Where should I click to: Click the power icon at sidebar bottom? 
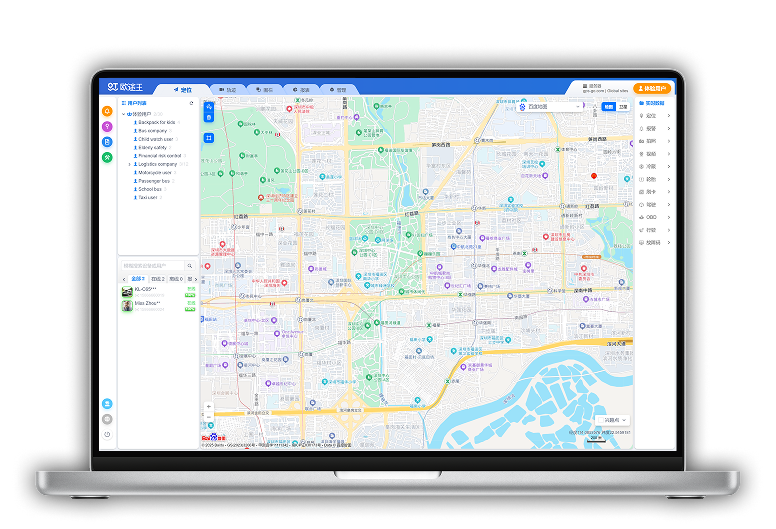(x=107, y=434)
